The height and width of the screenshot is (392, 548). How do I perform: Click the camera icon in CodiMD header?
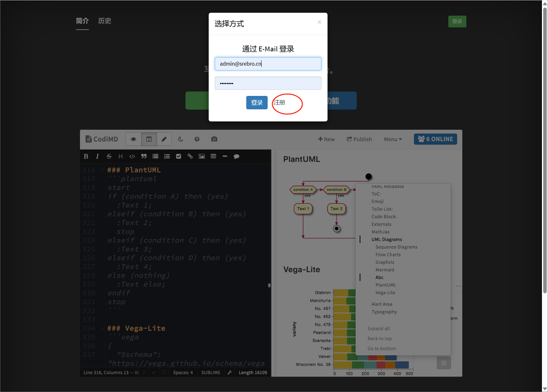tap(214, 139)
